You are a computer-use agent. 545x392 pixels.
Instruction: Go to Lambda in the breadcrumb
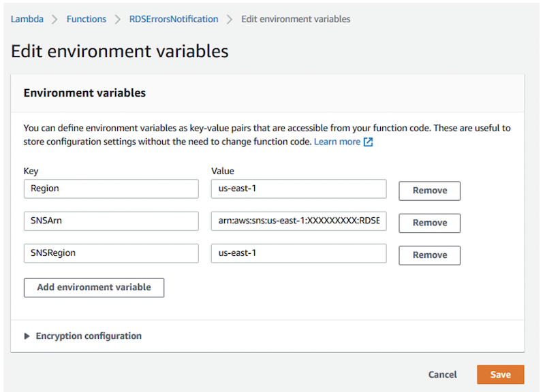27,19
